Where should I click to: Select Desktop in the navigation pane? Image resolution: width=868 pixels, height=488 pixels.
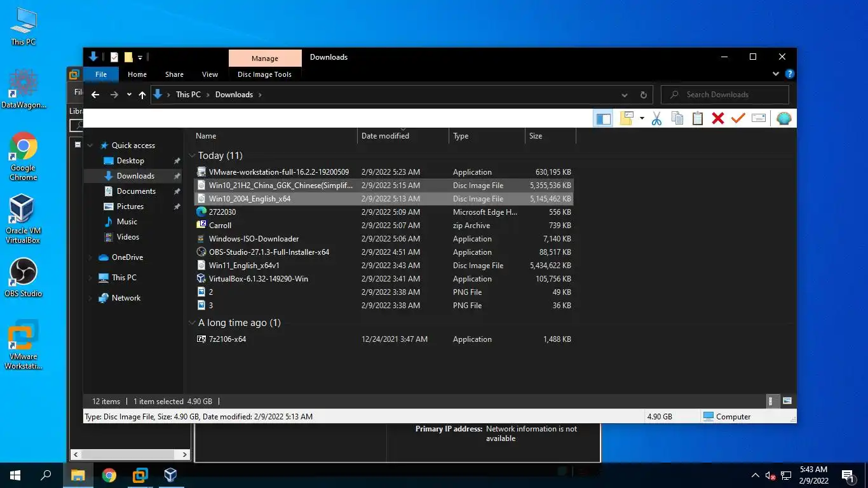click(130, 161)
